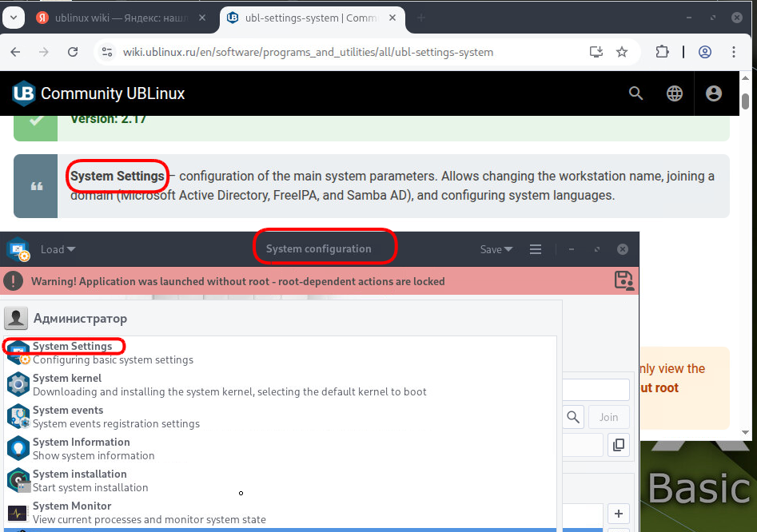Click the 'Configuring basic system settings' description
757x532 pixels.
pyautogui.click(x=113, y=359)
